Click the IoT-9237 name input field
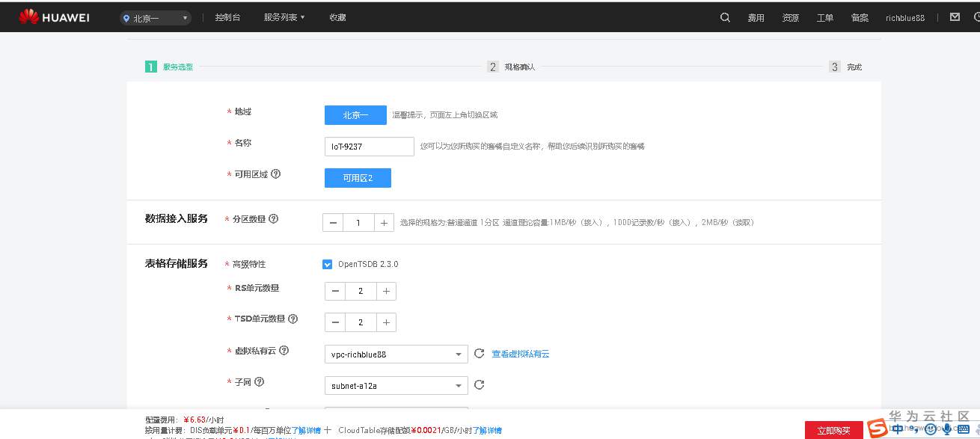This screenshot has width=980, height=439. click(x=369, y=146)
